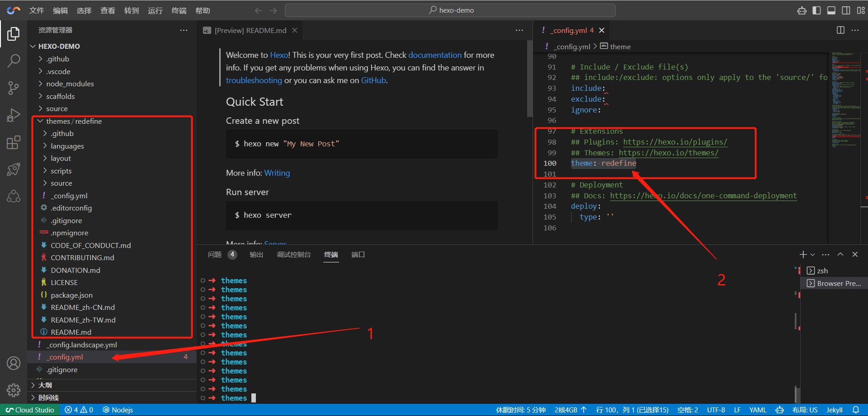Open the Manage gear in activity bar
This screenshot has width=868, height=416.
coord(14,390)
